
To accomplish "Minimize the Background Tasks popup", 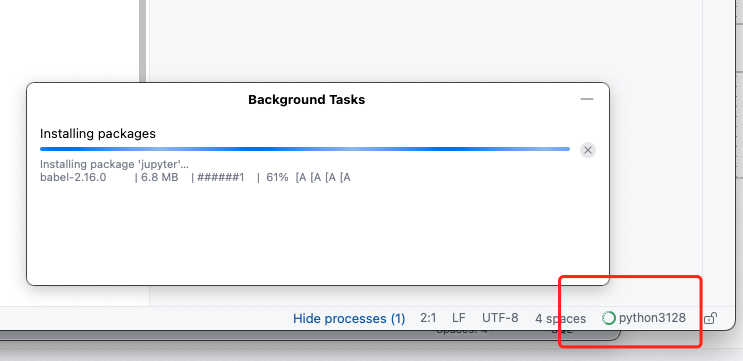I will [587, 99].
